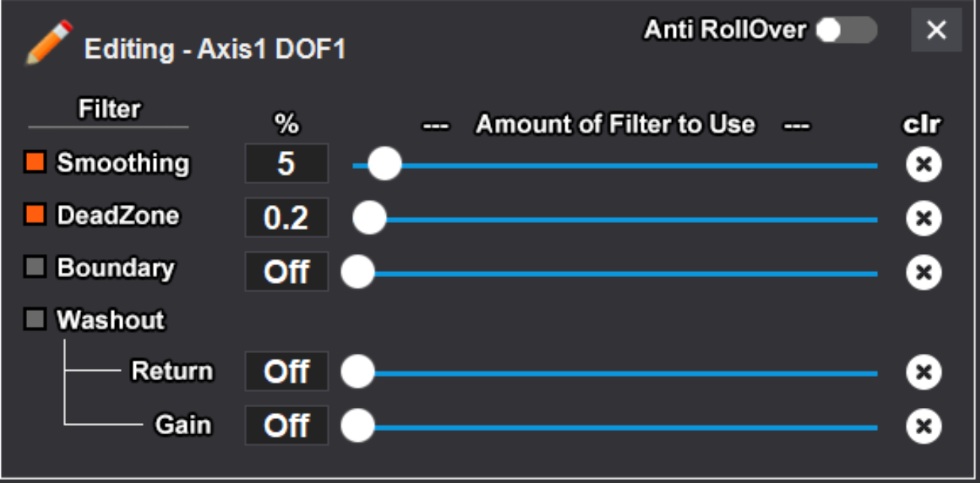Click the Boundary slider handle
The width and height of the screenshot is (980, 483).
(x=357, y=273)
